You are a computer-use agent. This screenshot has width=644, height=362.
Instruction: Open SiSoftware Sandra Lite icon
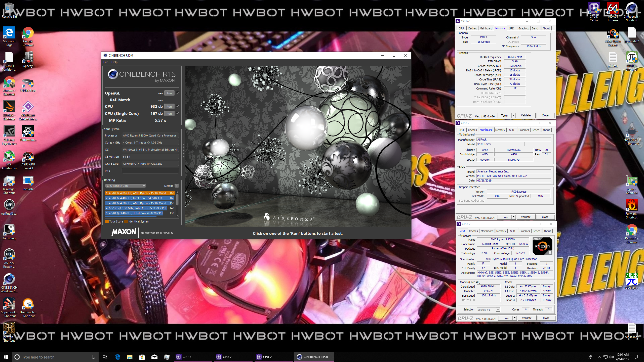pos(28,110)
